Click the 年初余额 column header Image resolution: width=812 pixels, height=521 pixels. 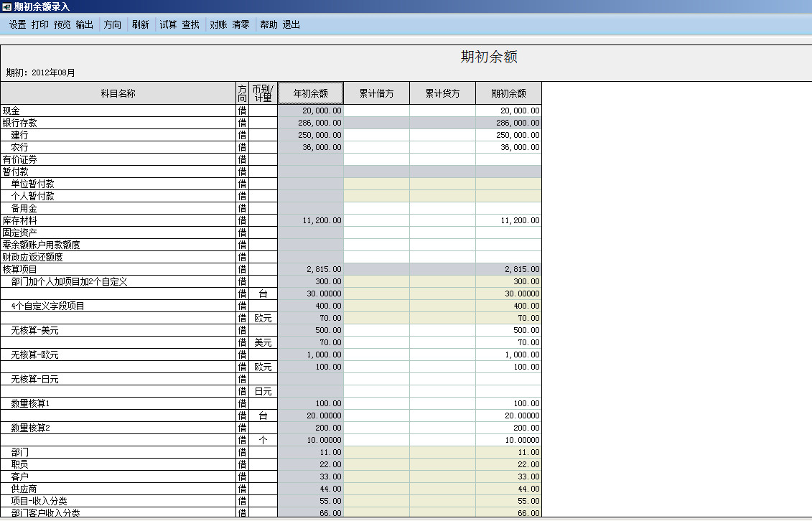click(311, 93)
